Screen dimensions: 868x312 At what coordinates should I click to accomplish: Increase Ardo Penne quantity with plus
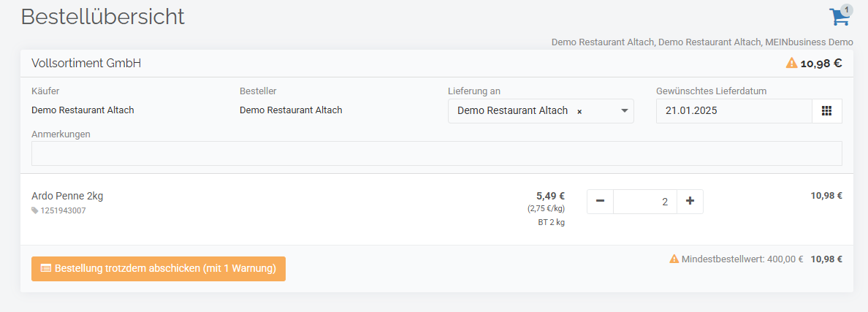click(690, 202)
